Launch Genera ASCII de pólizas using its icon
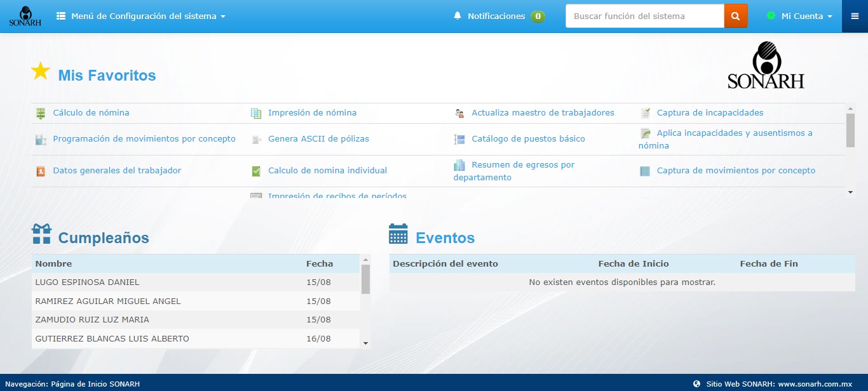The width and height of the screenshot is (868, 391). (x=255, y=139)
